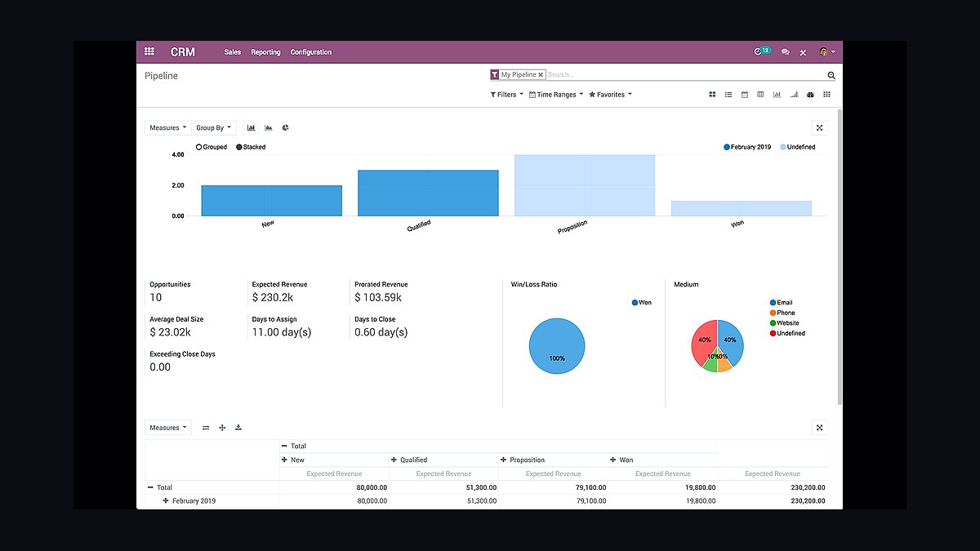Click the Proposition bar in chart

coord(585,185)
